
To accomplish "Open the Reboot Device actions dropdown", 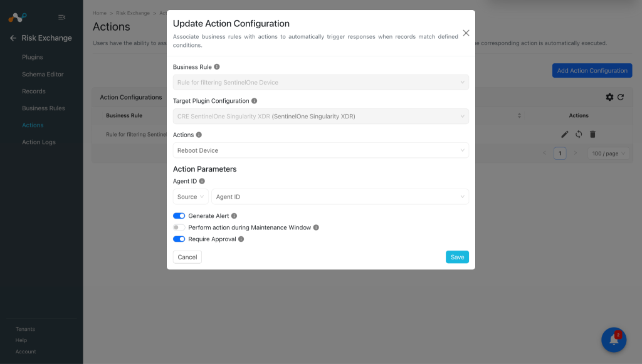I will click(x=320, y=150).
